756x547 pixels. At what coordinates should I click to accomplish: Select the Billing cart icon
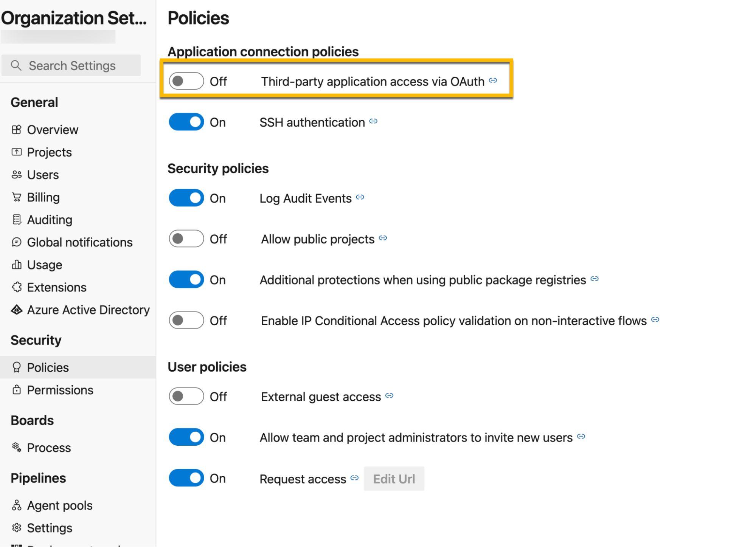click(x=17, y=197)
